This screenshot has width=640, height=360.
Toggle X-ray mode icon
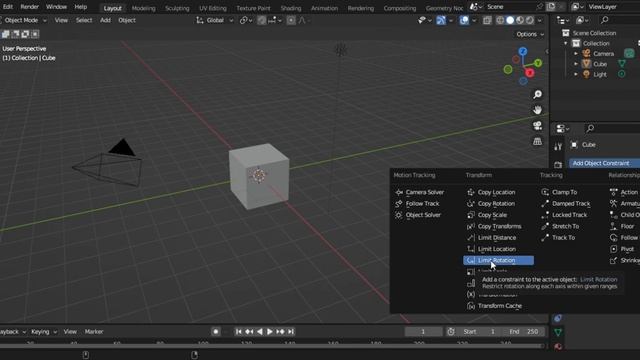pyautogui.click(x=487, y=20)
